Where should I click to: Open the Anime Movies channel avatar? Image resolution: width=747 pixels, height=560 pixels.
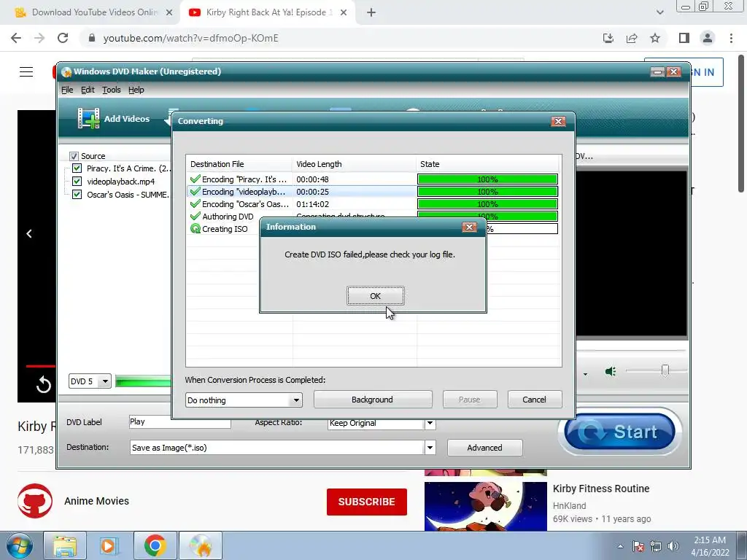(35, 501)
